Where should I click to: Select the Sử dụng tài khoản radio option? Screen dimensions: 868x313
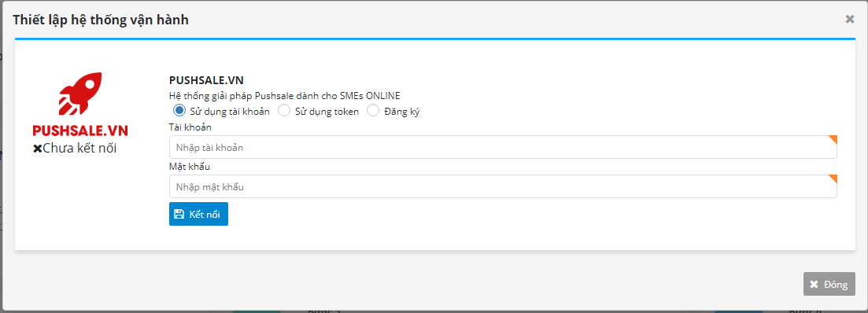tap(179, 111)
